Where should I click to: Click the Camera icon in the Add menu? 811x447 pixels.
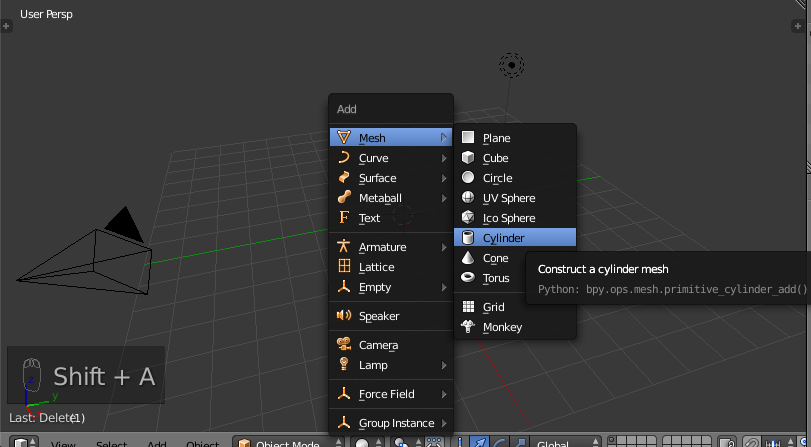coord(344,344)
